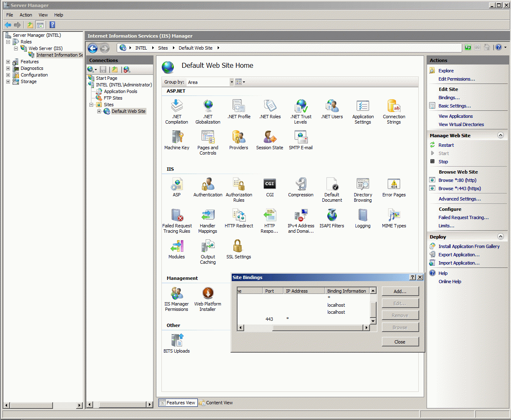The height and width of the screenshot is (420, 511).
Task: Open the Default Document feature
Action: point(332,190)
